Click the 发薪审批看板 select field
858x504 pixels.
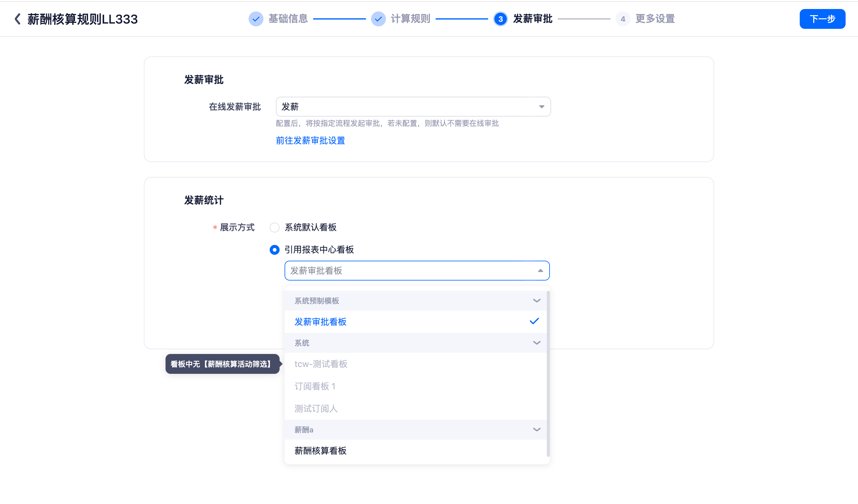click(417, 271)
